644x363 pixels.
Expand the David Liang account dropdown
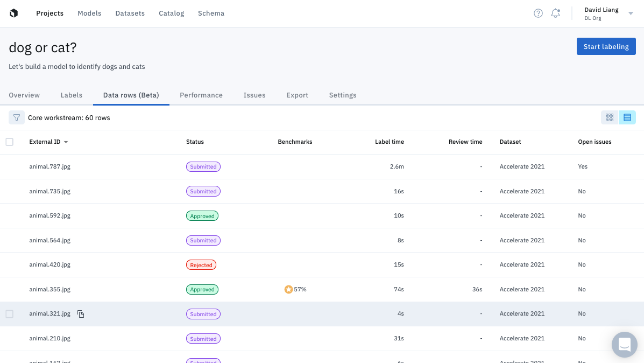631,13
